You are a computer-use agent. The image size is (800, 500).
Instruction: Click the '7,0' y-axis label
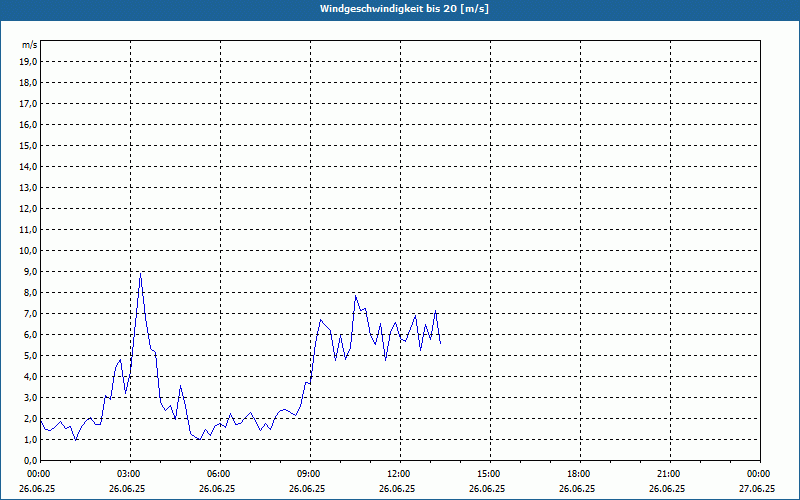click(31, 314)
